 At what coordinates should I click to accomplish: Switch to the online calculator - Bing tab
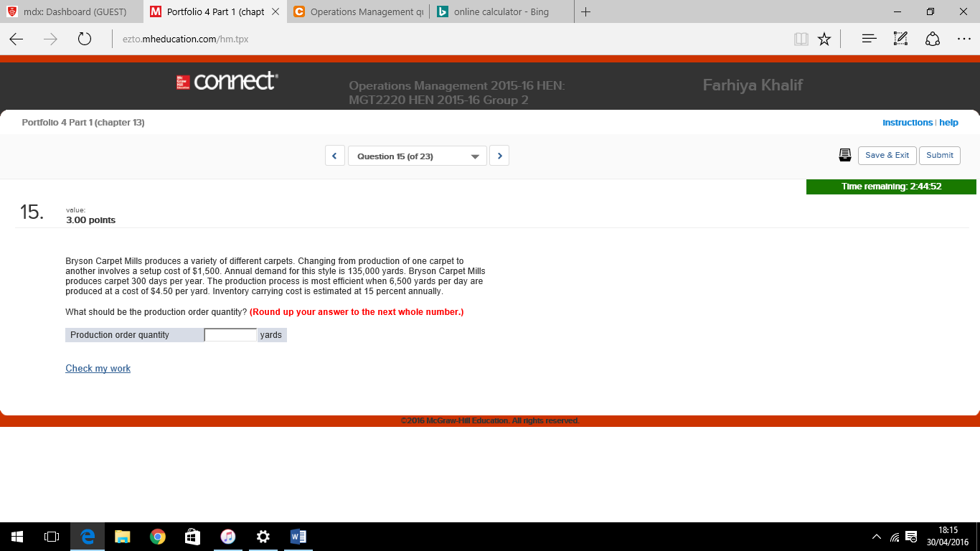(502, 11)
